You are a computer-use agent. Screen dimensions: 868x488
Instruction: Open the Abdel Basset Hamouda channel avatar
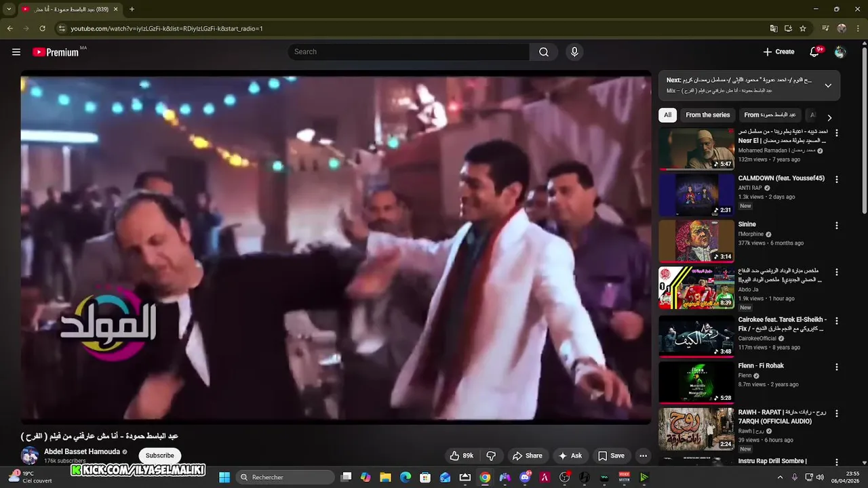click(30, 455)
